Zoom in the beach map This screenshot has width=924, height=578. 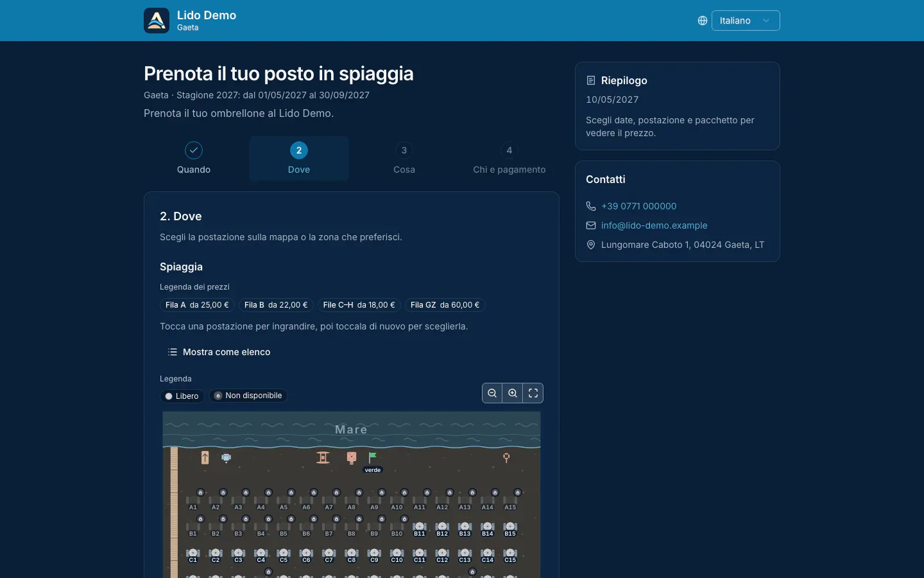pyautogui.click(x=513, y=393)
